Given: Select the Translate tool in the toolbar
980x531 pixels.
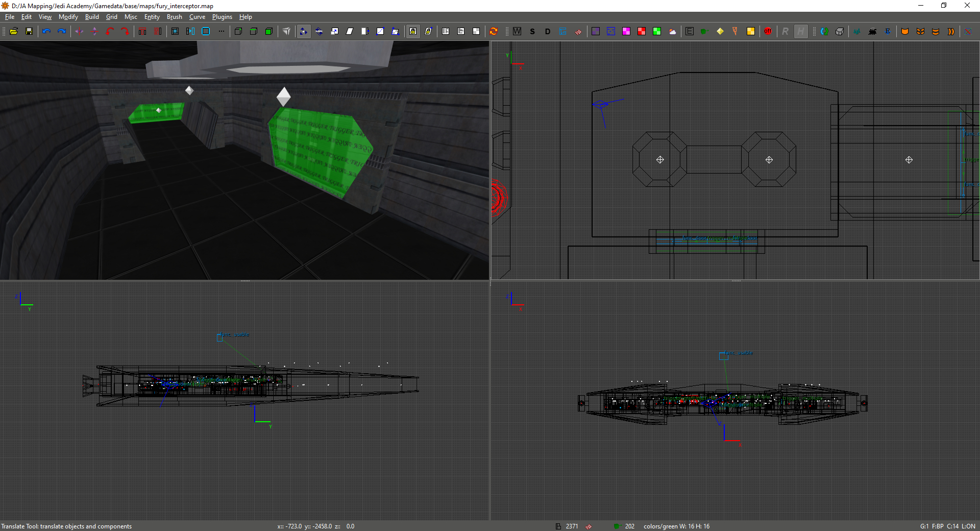Looking at the screenshot, I should (304, 31).
